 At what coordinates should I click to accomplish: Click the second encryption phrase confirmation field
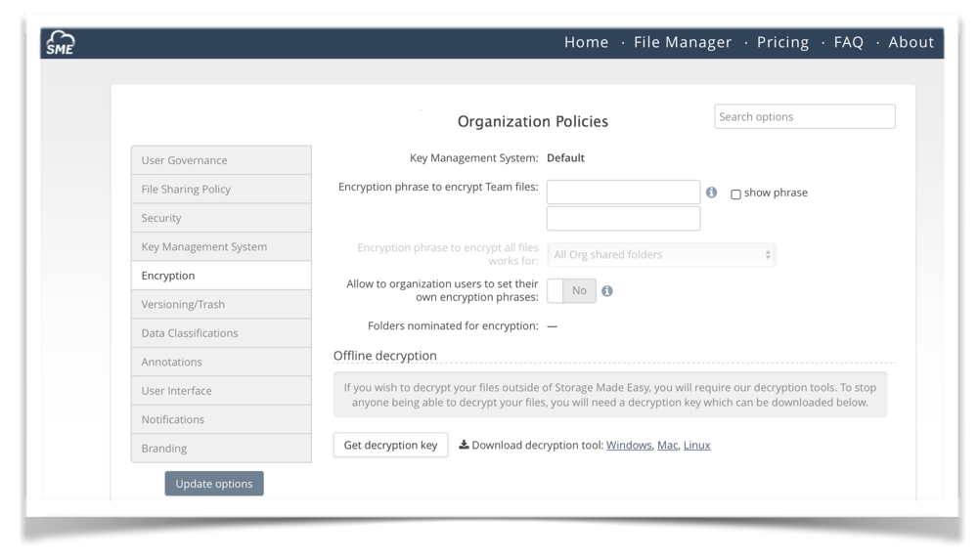tap(623, 219)
